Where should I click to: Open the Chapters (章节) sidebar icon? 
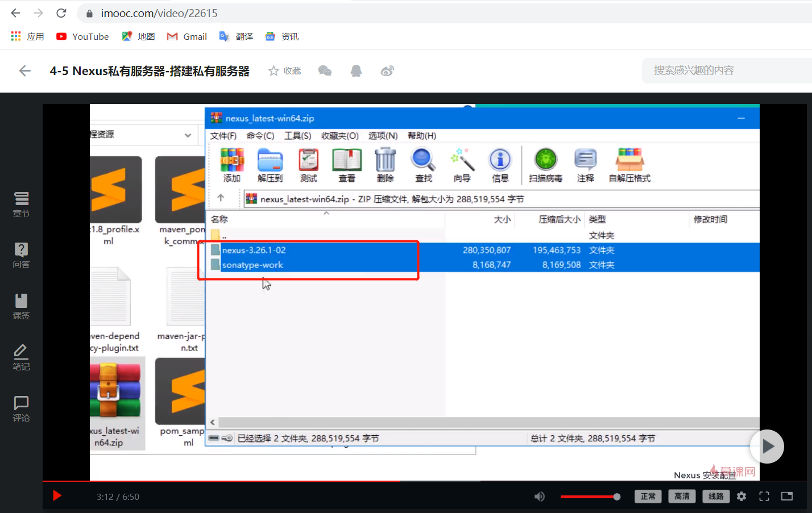pos(22,204)
